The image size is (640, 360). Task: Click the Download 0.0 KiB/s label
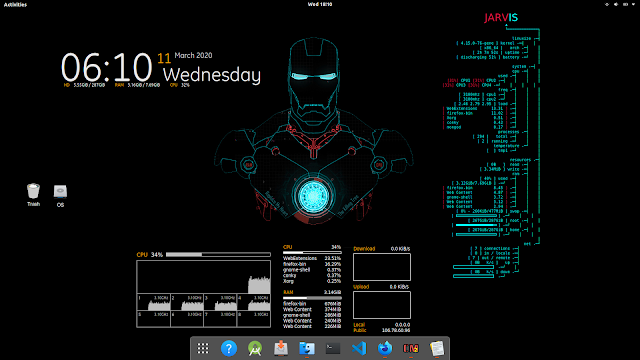point(382,249)
